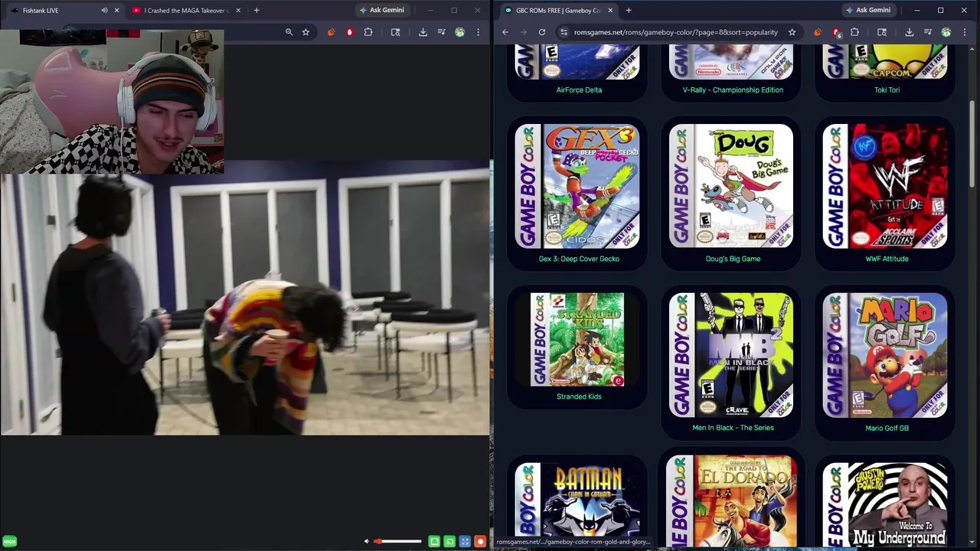
Task: Open Downloads in left browser window
Action: point(423,32)
